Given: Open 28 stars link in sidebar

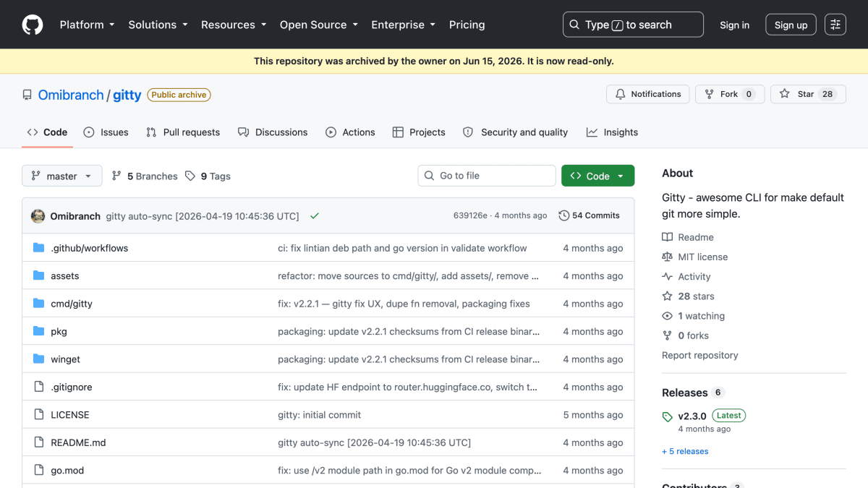Looking at the screenshot, I should (x=688, y=296).
